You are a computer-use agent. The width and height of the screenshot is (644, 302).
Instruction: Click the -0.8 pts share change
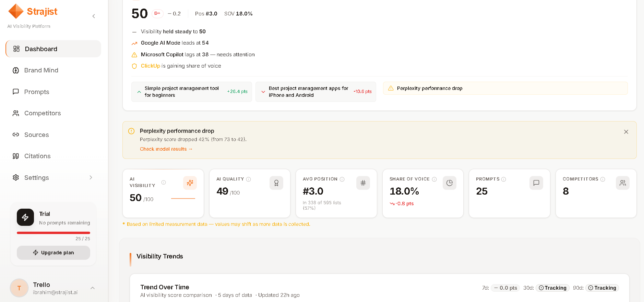tap(402, 204)
